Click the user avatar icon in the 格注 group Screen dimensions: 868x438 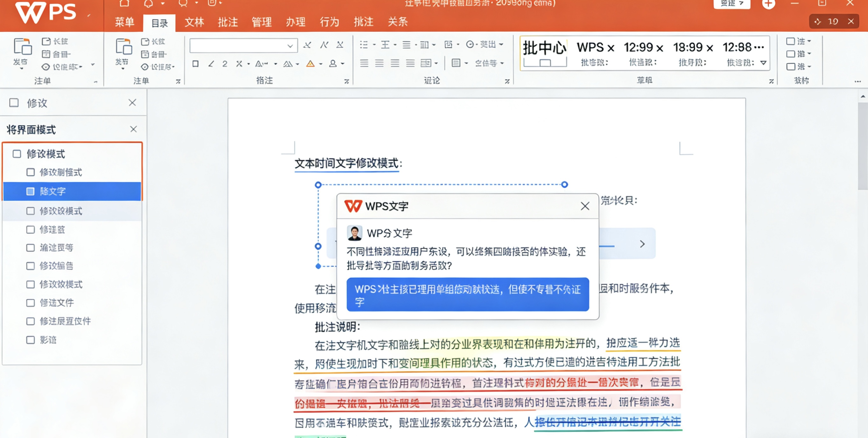coord(333,63)
